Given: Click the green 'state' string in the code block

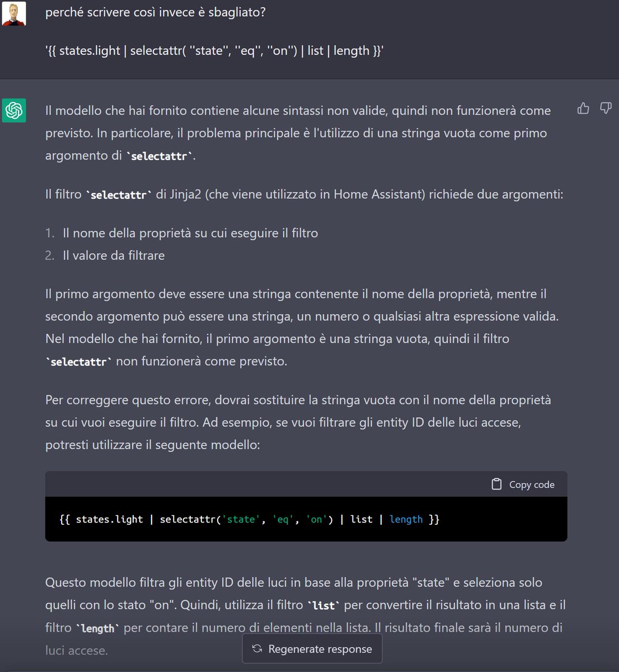Looking at the screenshot, I should [241, 519].
